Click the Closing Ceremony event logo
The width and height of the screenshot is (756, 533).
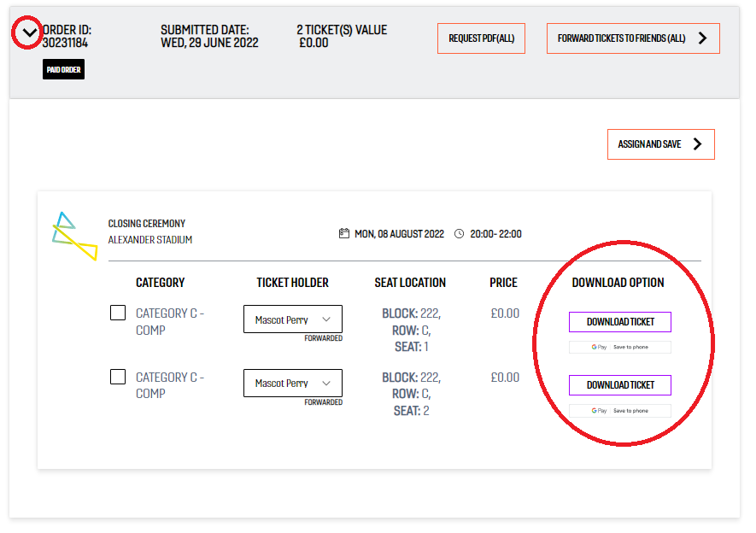(x=74, y=236)
